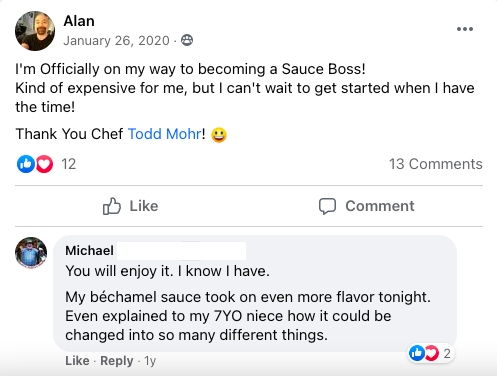The width and height of the screenshot is (497, 376).
Task: Show who reacted via the 12 count
Action: coord(69,164)
